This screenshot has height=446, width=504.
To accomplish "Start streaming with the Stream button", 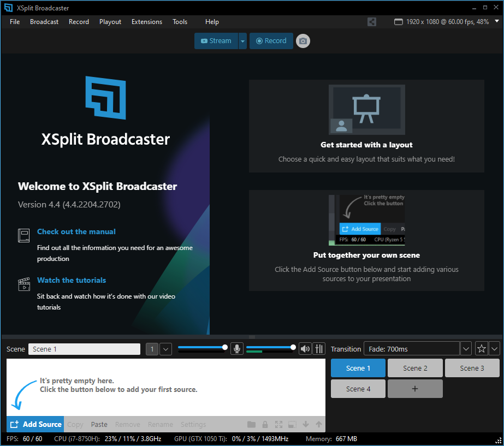I will tap(216, 41).
